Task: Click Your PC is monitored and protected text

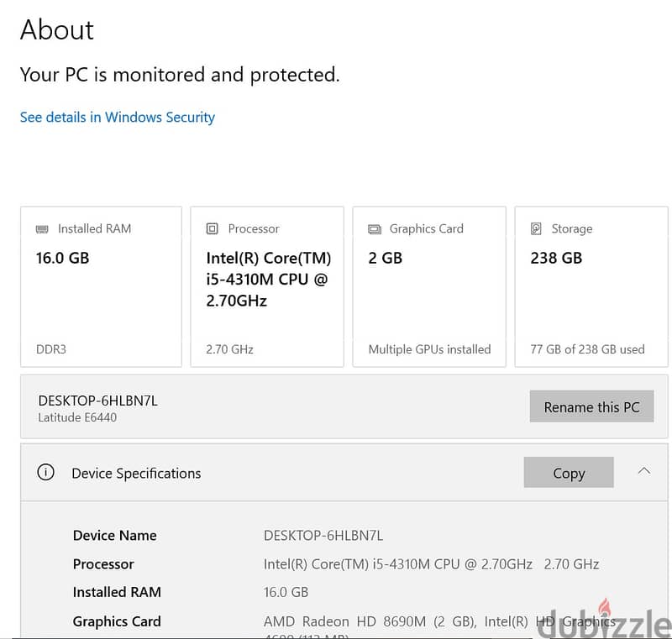Action: 180,75
